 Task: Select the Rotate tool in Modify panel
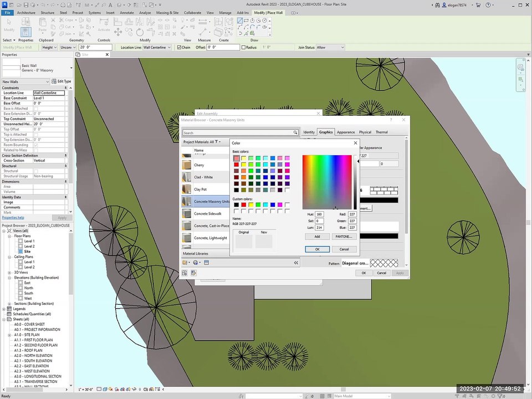(x=140, y=33)
